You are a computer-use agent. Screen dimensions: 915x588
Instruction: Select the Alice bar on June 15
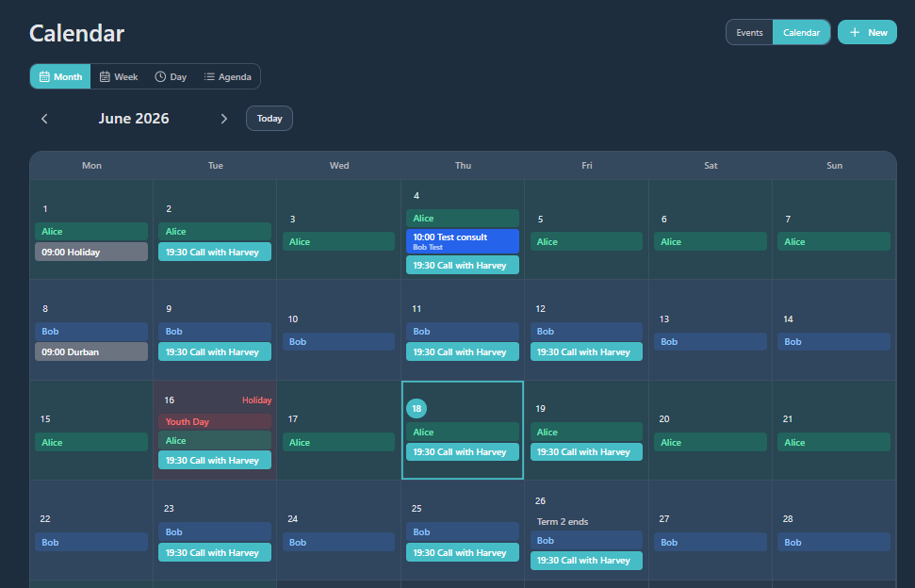tap(91, 442)
